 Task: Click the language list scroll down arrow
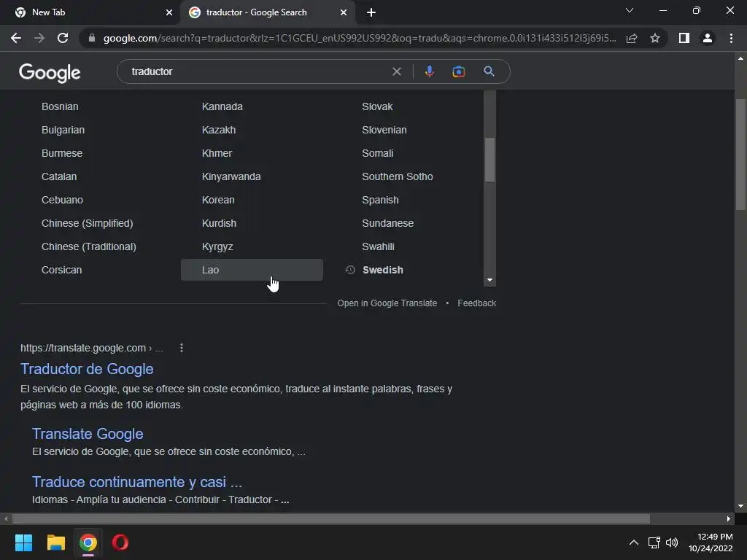tap(489, 280)
